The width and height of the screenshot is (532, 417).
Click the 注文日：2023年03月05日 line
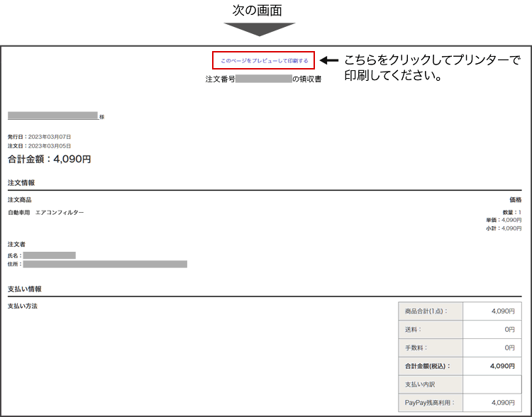pyautogui.click(x=39, y=146)
